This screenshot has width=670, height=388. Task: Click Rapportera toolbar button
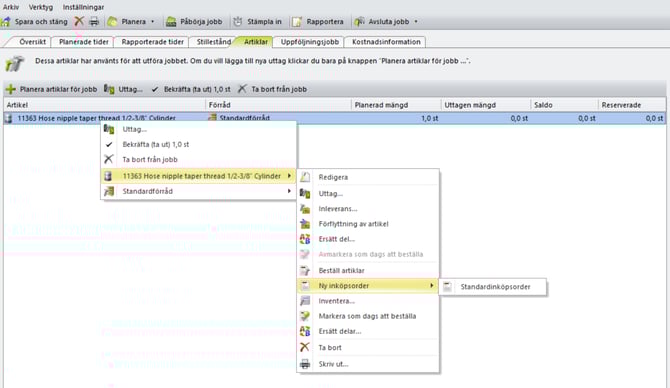[318, 21]
